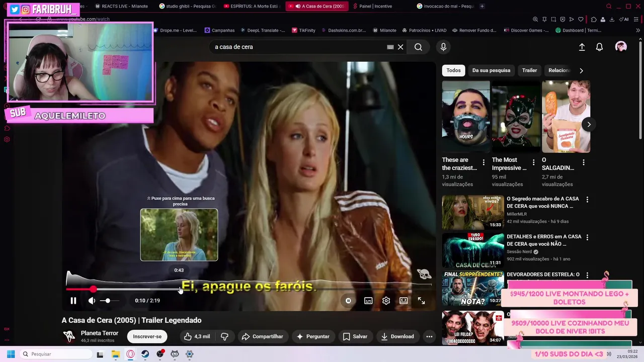
Task: Open the 'DeepL Translate' bookmark
Action: pyautogui.click(x=263, y=30)
